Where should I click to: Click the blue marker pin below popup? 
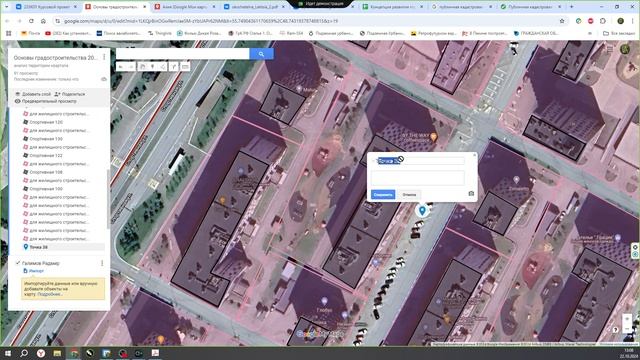[422, 211]
